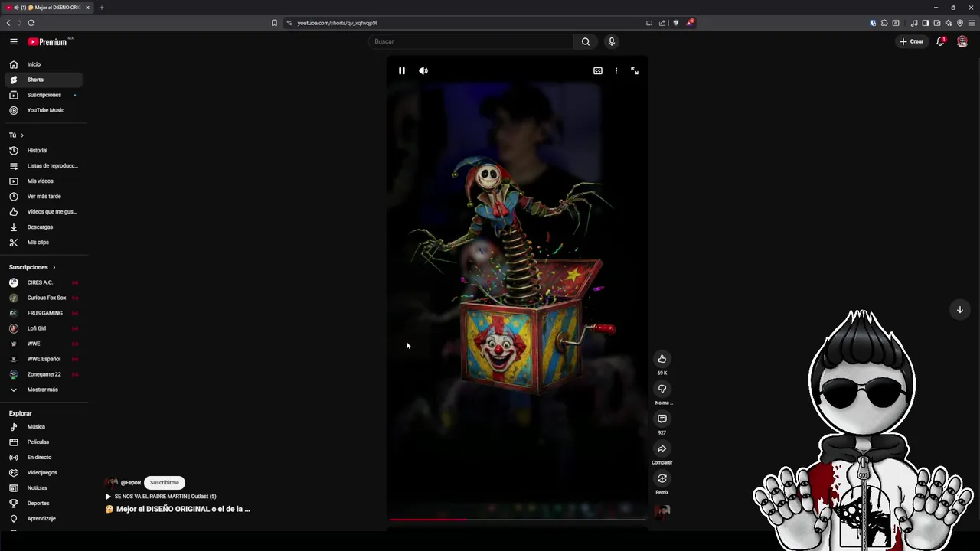
Task: Open the sound thumbnail below Remix
Action: [662, 512]
